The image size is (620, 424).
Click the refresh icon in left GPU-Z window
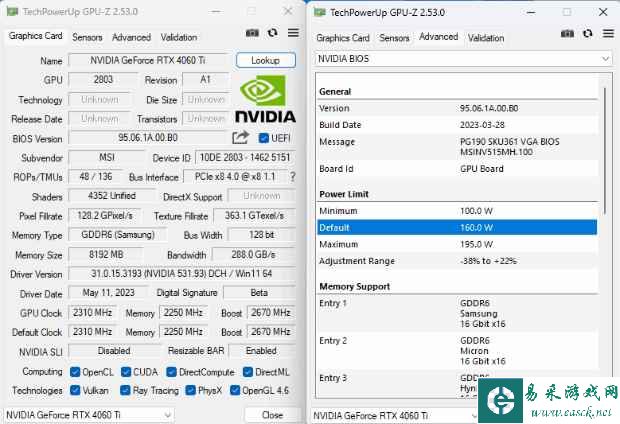click(272, 33)
